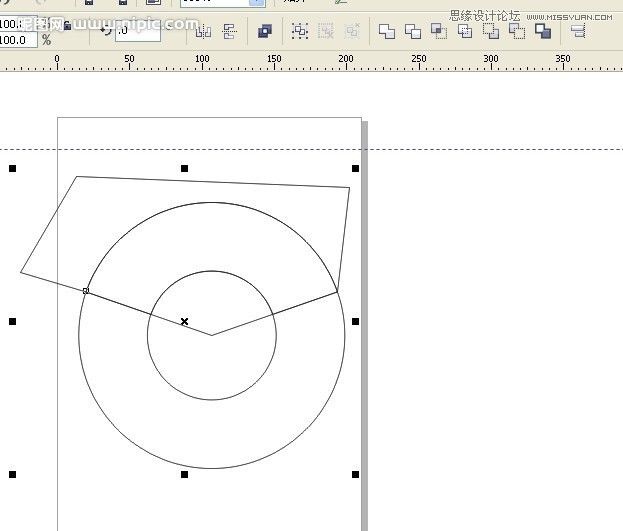
Task: Apply Back minus Front shaping
Action: point(516,31)
